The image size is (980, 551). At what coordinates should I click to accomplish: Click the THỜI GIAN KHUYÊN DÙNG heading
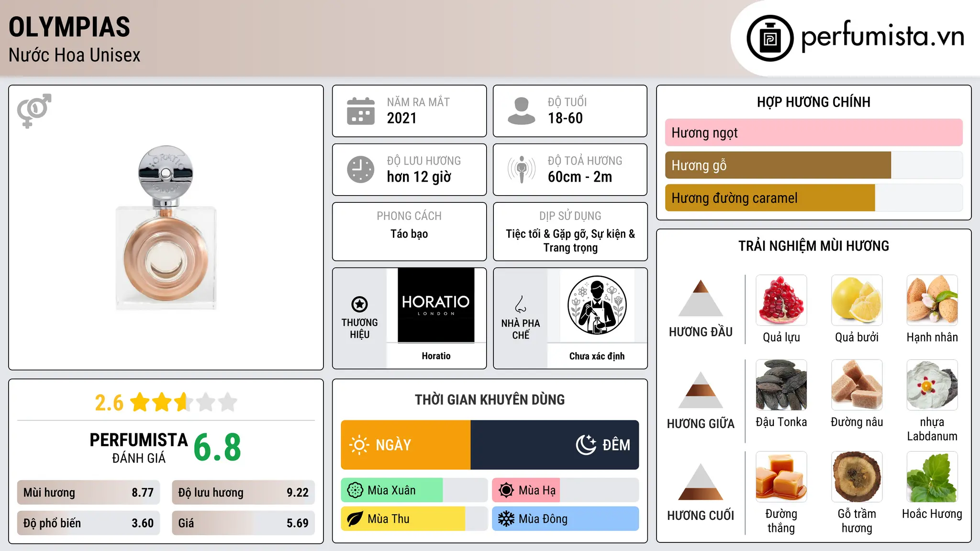pyautogui.click(x=490, y=400)
